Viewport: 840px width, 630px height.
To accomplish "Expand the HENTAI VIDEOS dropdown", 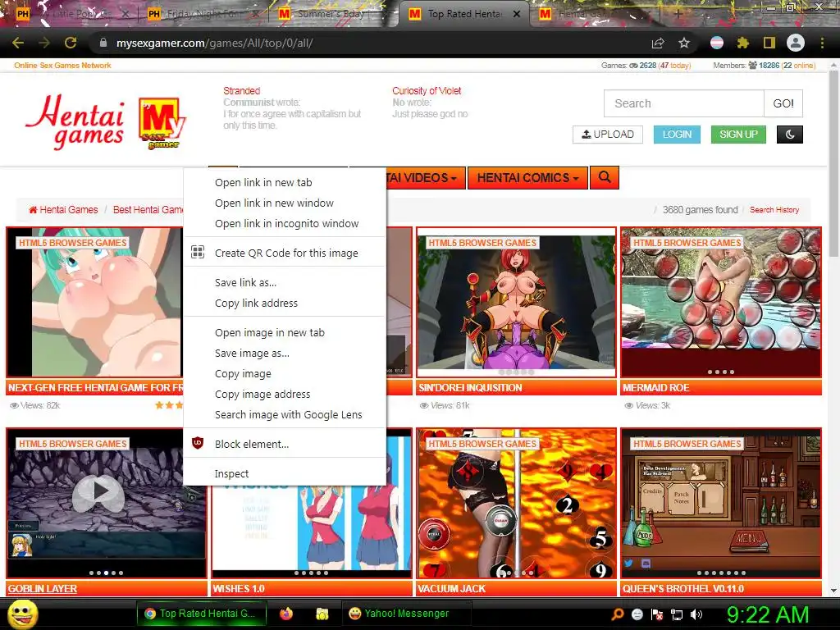I will coord(425,178).
